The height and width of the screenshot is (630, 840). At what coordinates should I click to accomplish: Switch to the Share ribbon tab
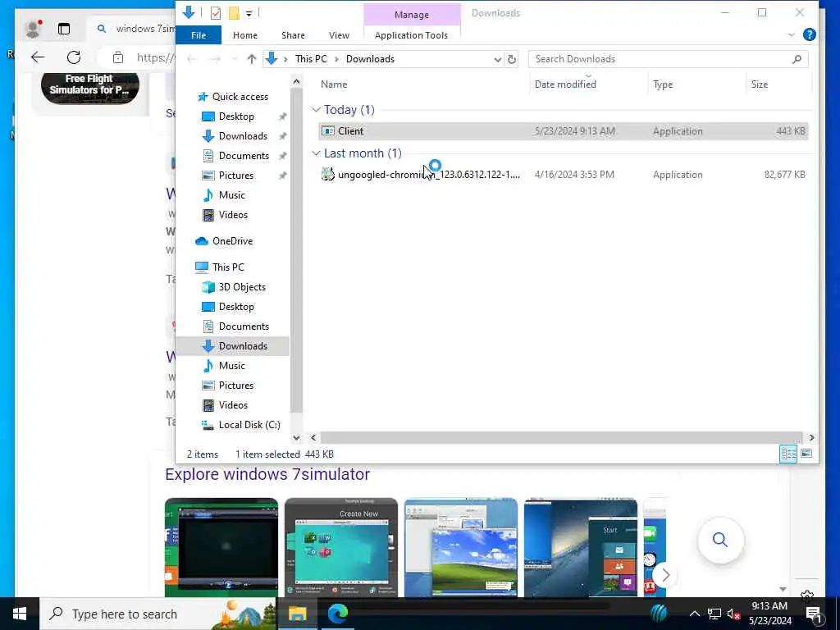(293, 35)
